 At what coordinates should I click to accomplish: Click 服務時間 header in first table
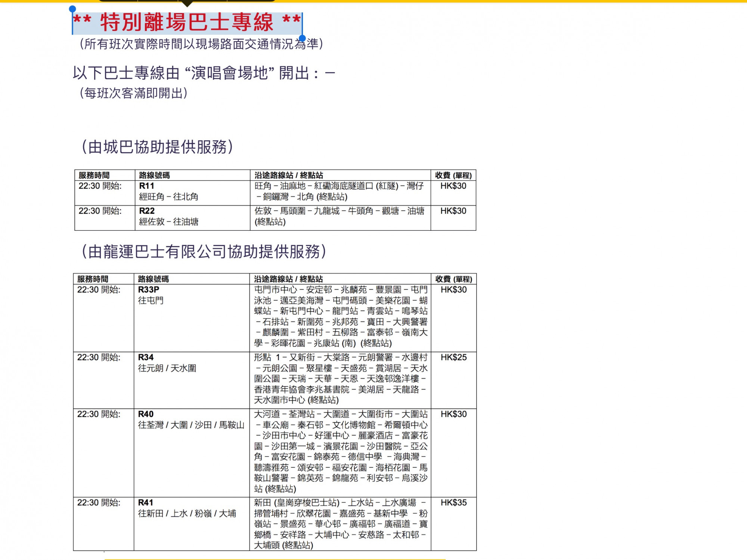point(94,175)
